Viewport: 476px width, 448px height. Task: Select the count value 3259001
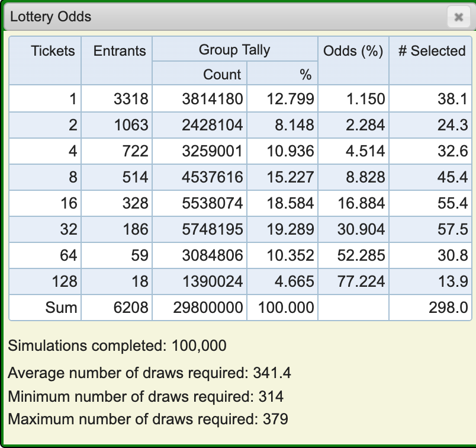click(x=213, y=151)
